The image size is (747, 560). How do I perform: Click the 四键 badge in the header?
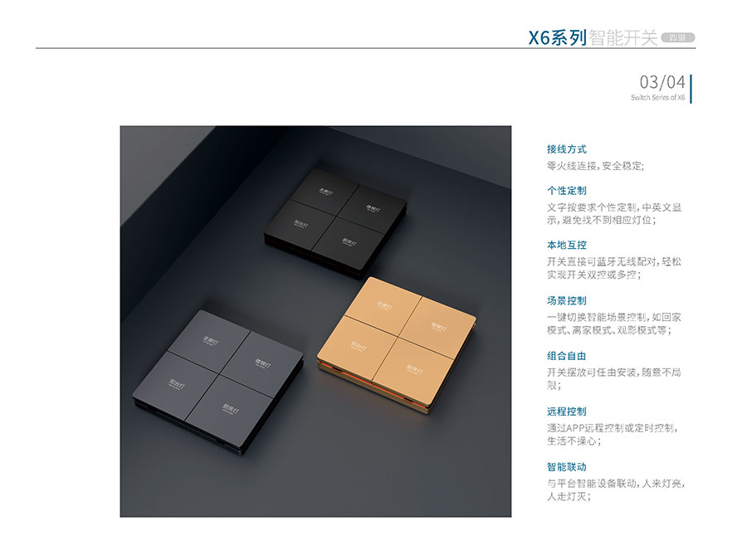(678, 37)
